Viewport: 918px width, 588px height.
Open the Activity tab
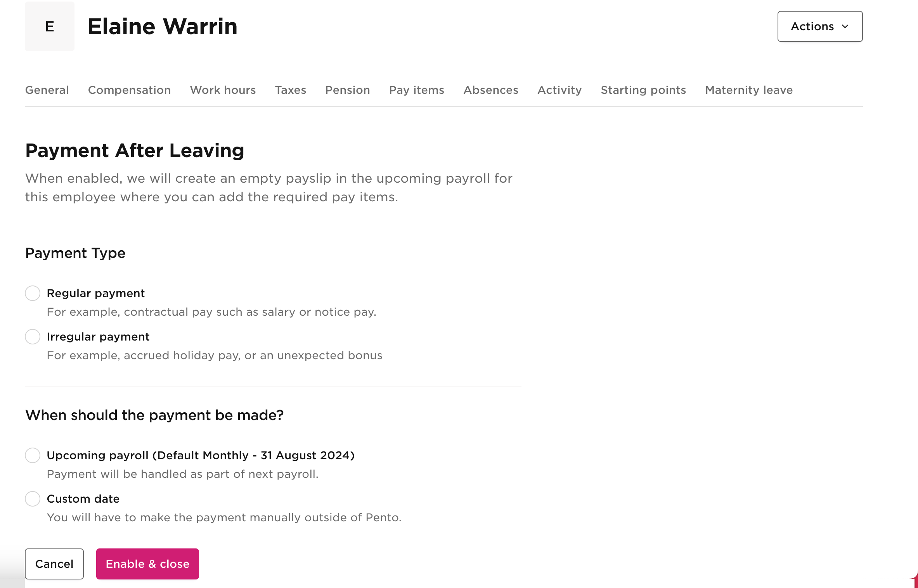tap(559, 90)
